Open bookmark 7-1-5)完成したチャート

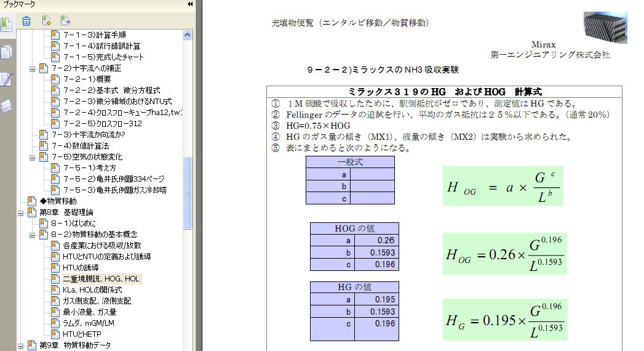coord(103,57)
